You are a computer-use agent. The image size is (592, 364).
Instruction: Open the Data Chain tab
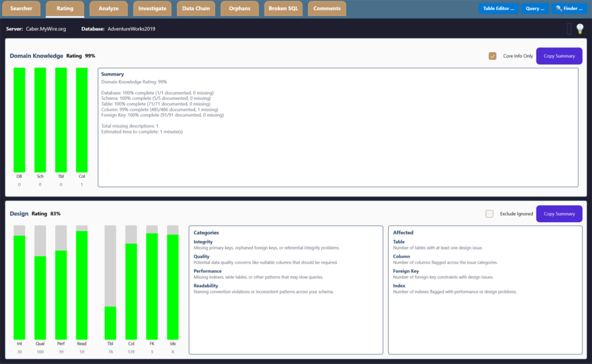pos(196,9)
